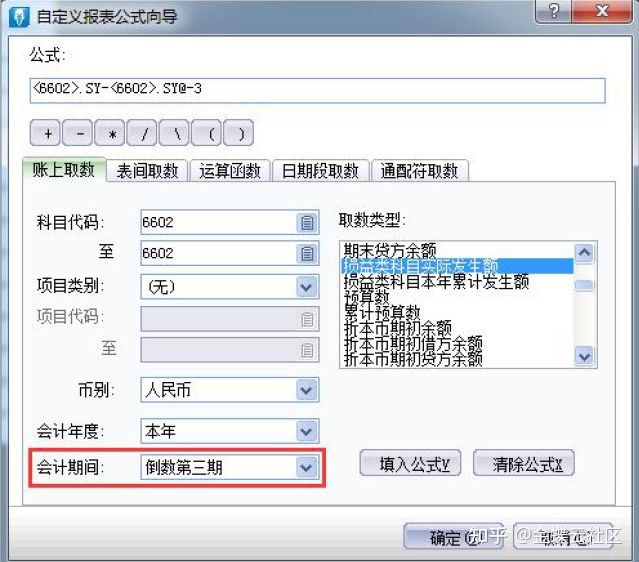Insert right parenthesis into formula
639x562 pixels.
(x=239, y=133)
